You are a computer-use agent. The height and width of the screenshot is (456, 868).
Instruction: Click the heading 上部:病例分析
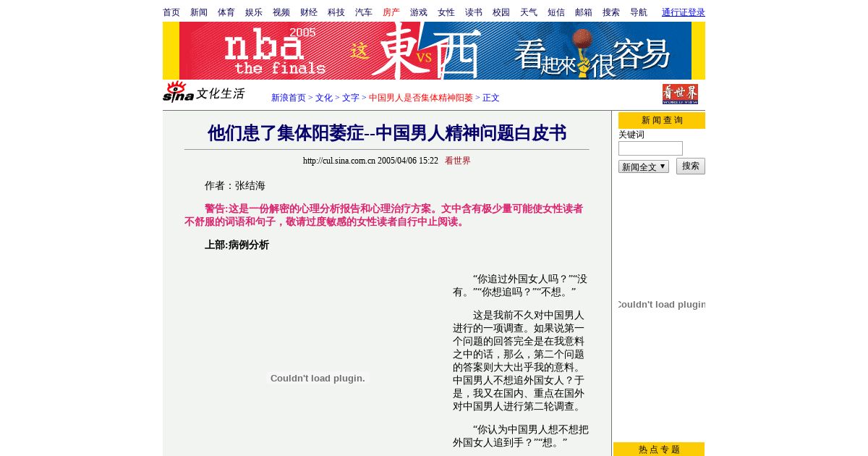click(x=237, y=245)
